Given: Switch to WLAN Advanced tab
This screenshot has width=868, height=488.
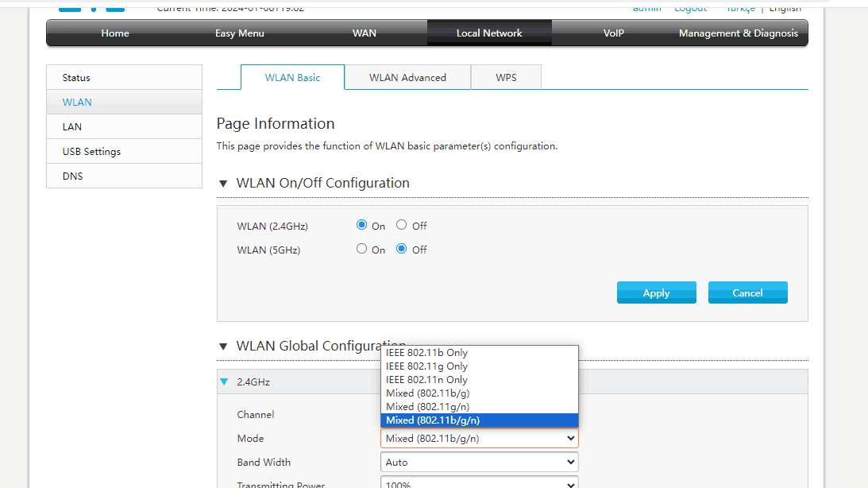Looking at the screenshot, I should tap(407, 78).
